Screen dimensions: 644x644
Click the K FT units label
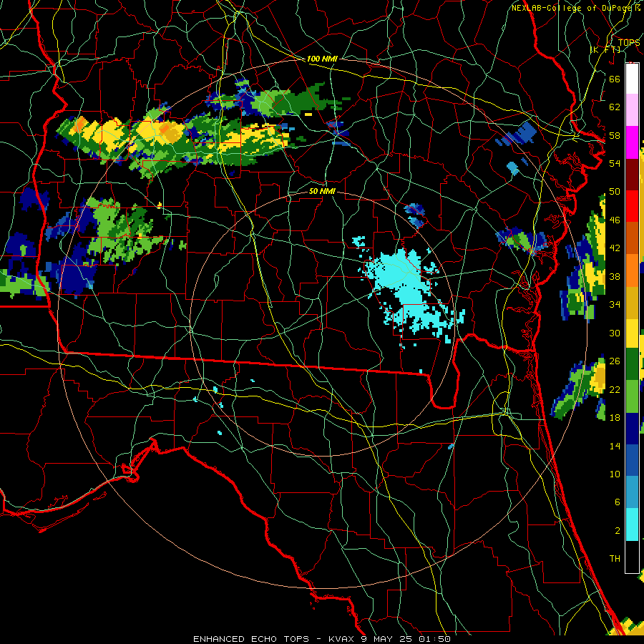click(605, 49)
